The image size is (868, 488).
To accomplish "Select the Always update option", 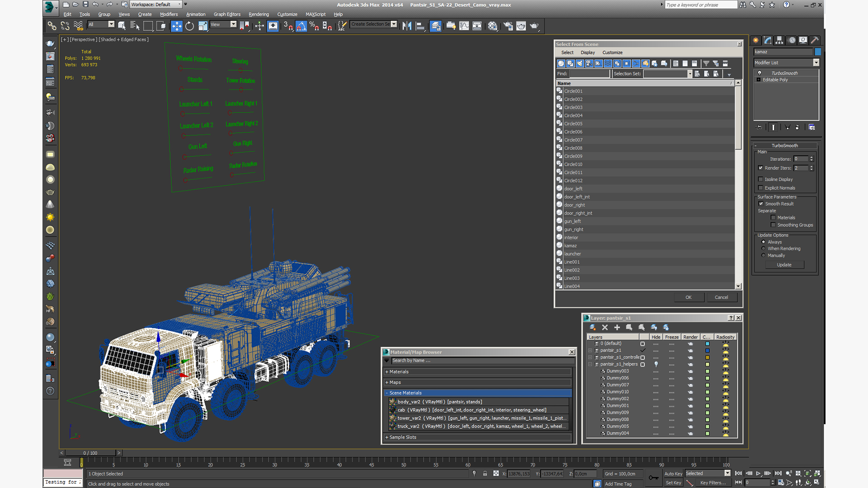I will [x=763, y=242].
